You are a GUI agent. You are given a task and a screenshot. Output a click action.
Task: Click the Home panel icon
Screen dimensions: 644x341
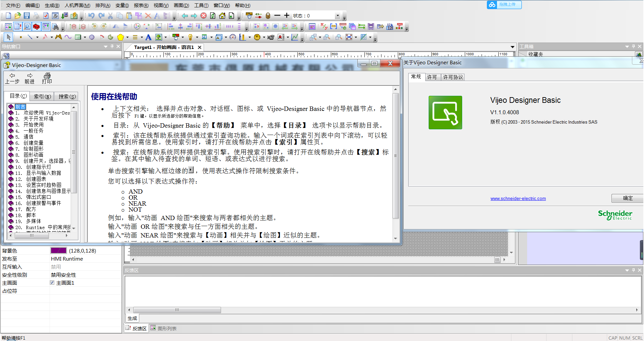[222, 16]
